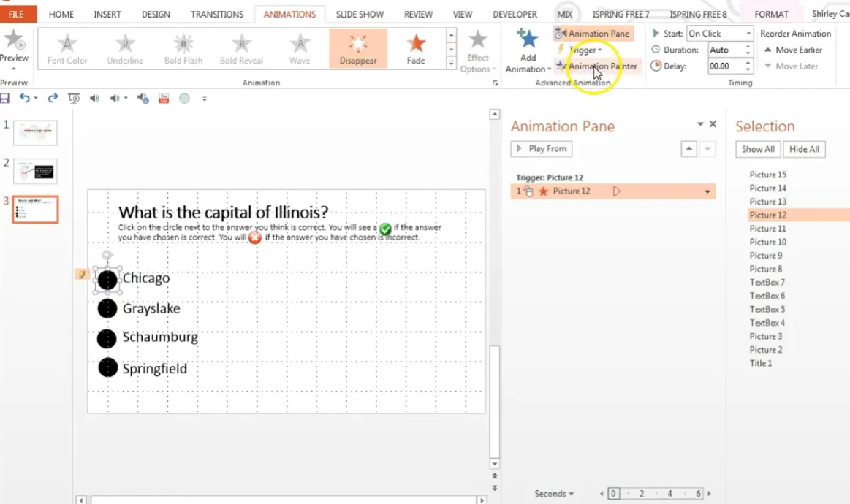Switch to the Transitions ribbon tab
The height and width of the screenshot is (504, 850).
(217, 14)
